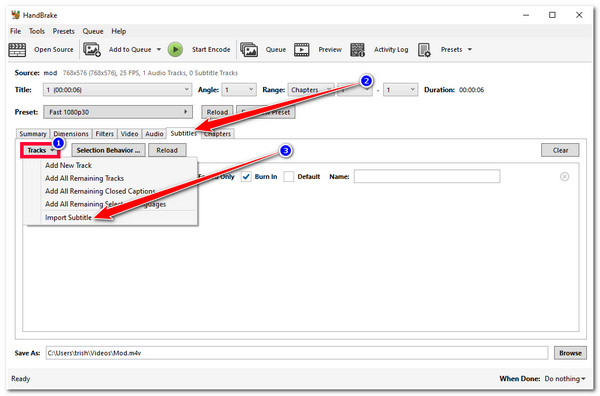Remove subtitle track with circled X icon
This screenshot has width=600, height=396.
pyautogui.click(x=564, y=176)
